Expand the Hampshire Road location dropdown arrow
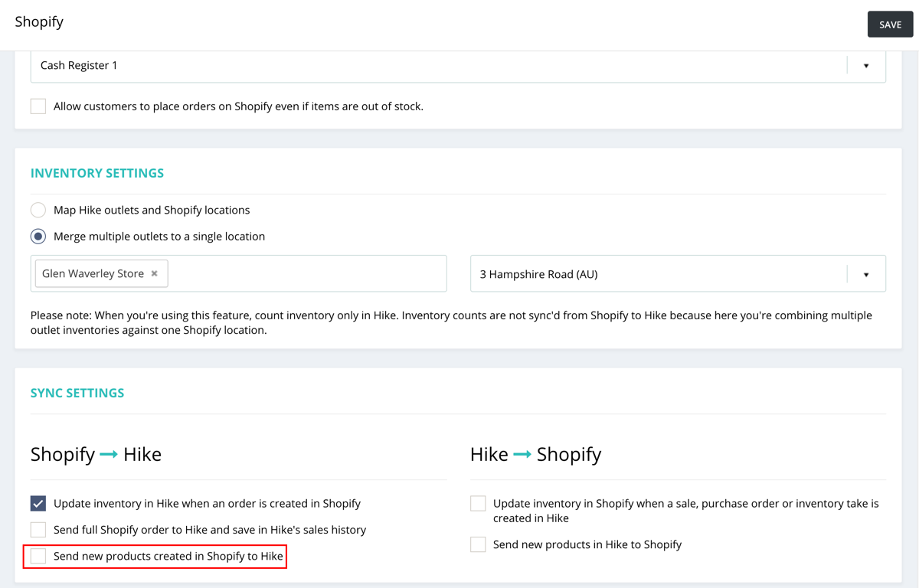The height and width of the screenshot is (588, 919). (866, 274)
